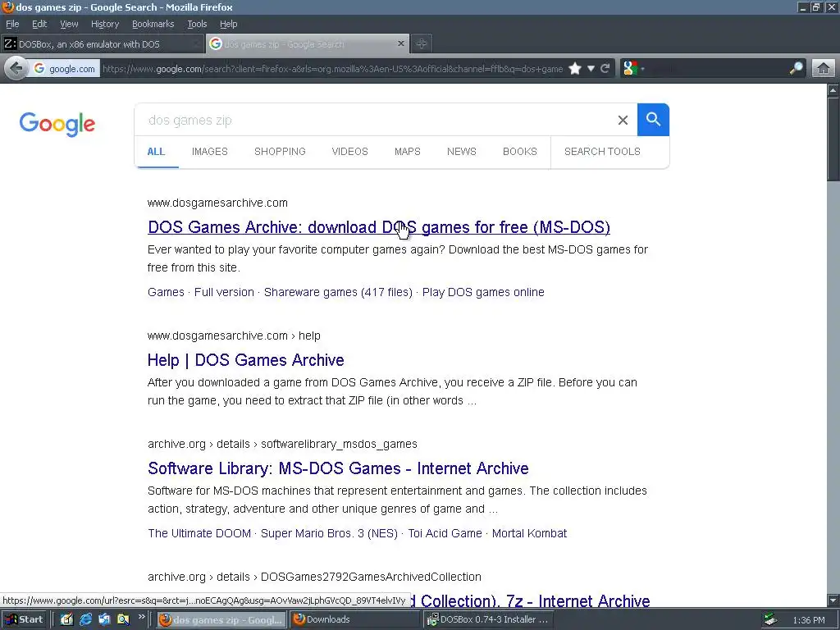The height and width of the screenshot is (630, 840).
Task: Go back with the Firefox back arrow
Action: [x=16, y=69]
